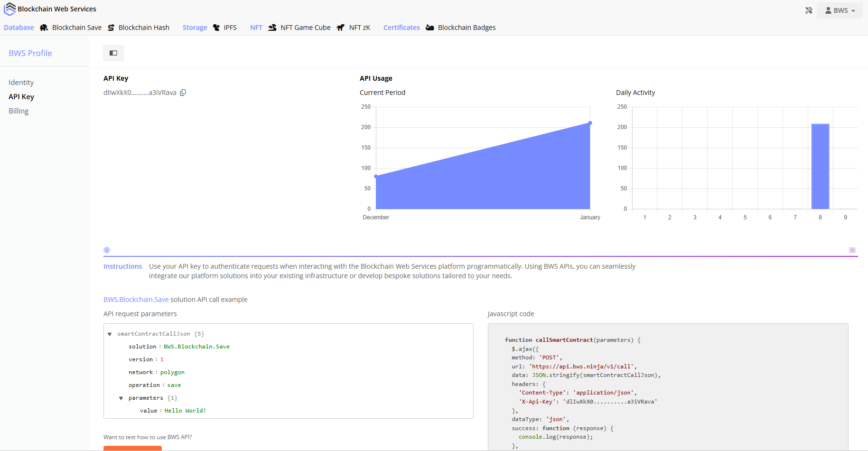Collapse the parameters tree node
Image resolution: width=868 pixels, height=451 pixels.
pos(121,398)
